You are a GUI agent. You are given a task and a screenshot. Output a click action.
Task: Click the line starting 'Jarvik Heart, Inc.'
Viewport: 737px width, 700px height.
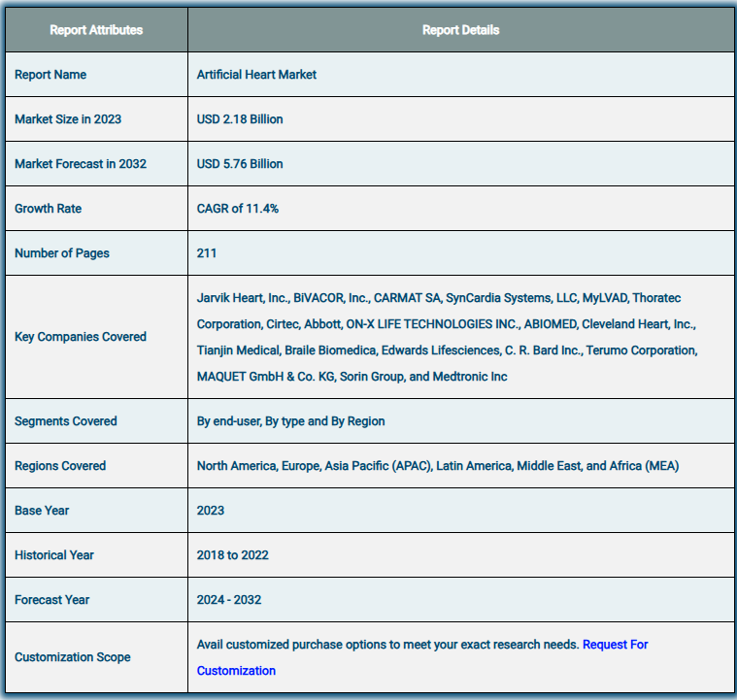coord(439,298)
